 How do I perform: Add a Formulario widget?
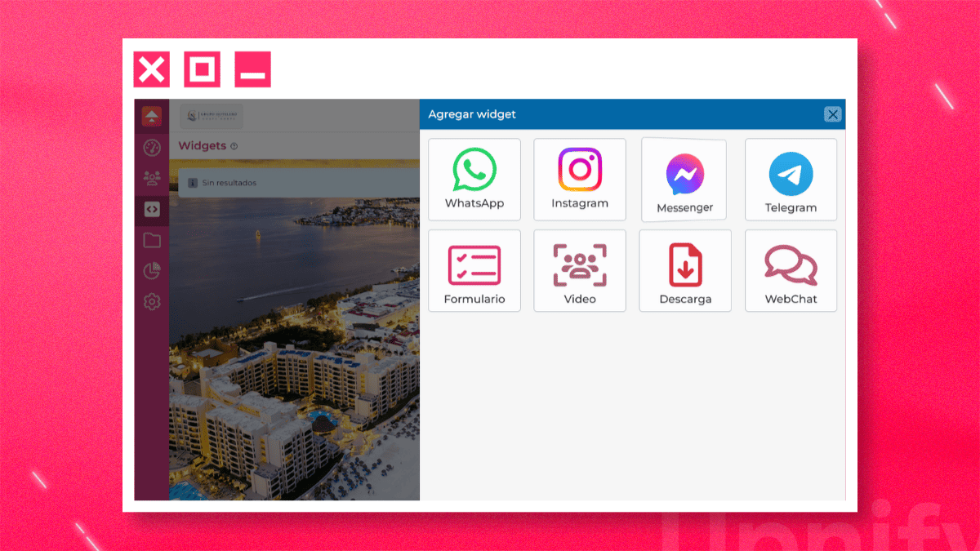click(x=474, y=270)
